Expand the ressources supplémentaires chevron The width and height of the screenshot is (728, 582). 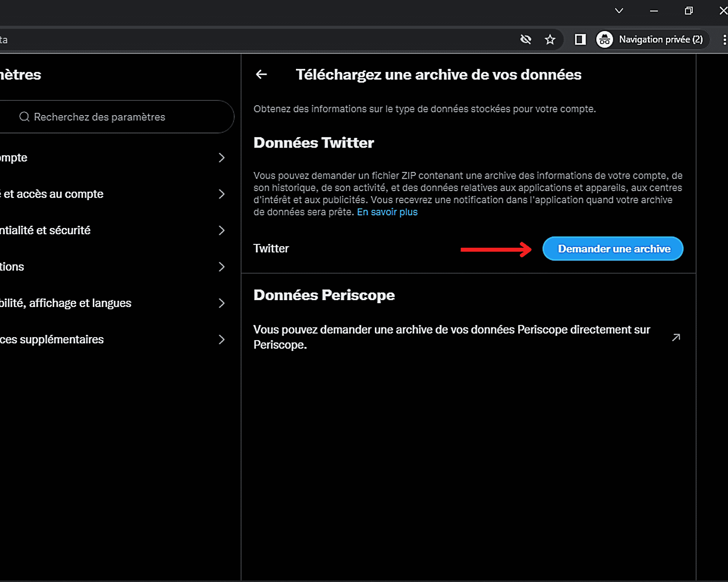coord(221,339)
